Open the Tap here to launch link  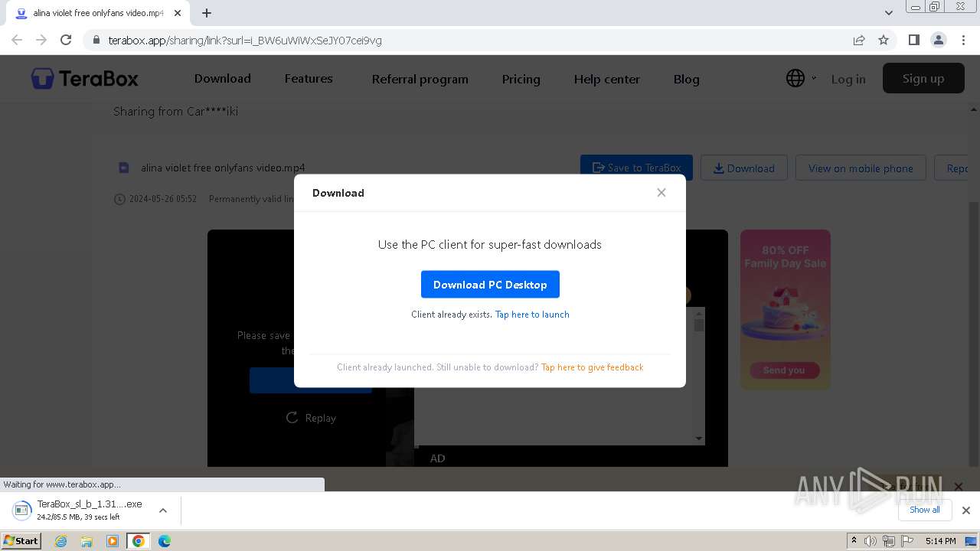pyautogui.click(x=532, y=315)
